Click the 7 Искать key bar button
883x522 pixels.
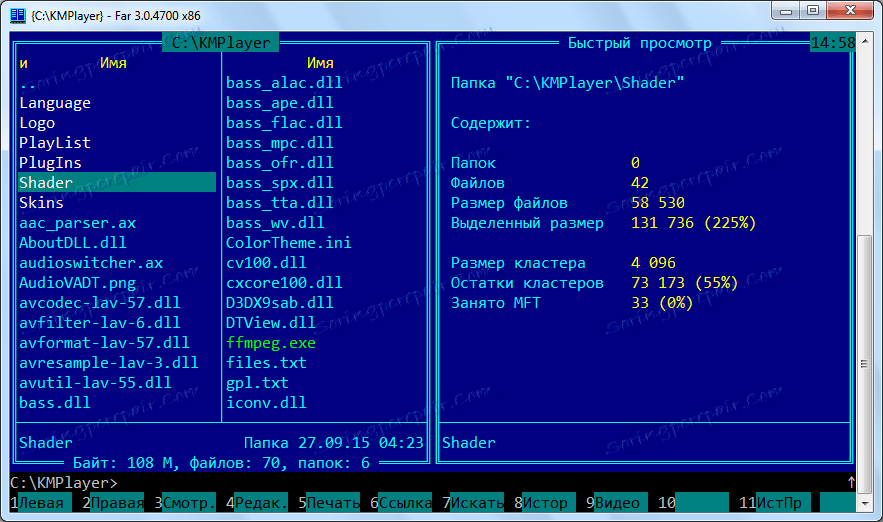[x=473, y=502]
